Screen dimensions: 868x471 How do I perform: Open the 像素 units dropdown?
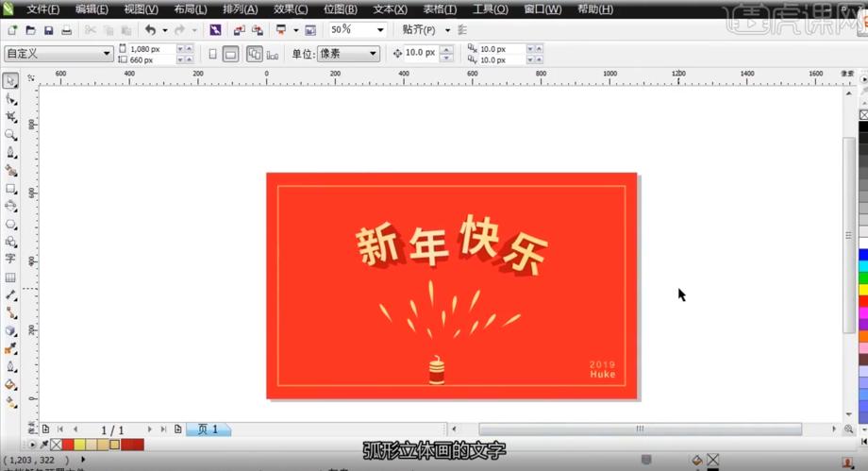(x=373, y=54)
